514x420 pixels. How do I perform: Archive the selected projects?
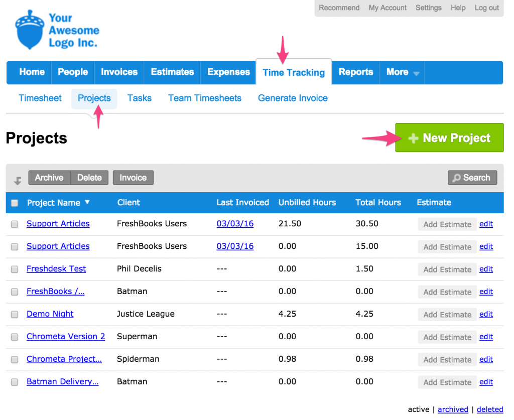(x=49, y=178)
